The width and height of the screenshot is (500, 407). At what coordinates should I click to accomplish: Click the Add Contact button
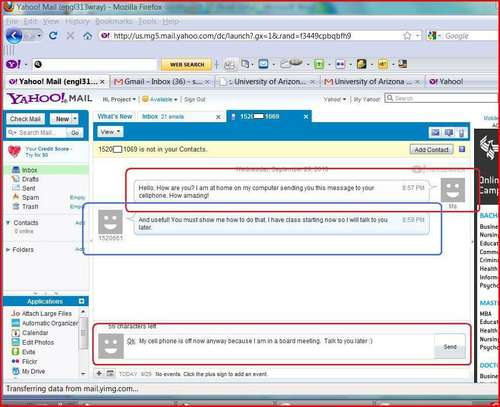coord(431,150)
